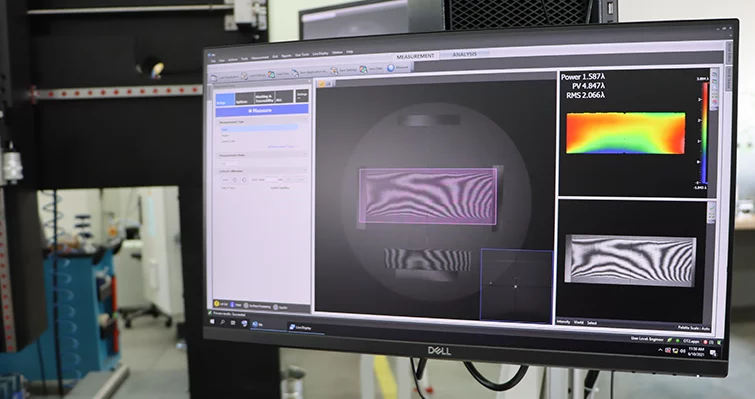Collapse the Lateral Calibration section
755x399 pixels.
click(305, 170)
